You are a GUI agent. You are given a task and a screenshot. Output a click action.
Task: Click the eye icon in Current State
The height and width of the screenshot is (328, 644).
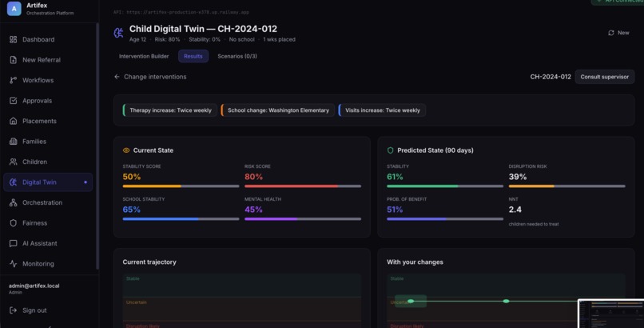[x=126, y=150]
